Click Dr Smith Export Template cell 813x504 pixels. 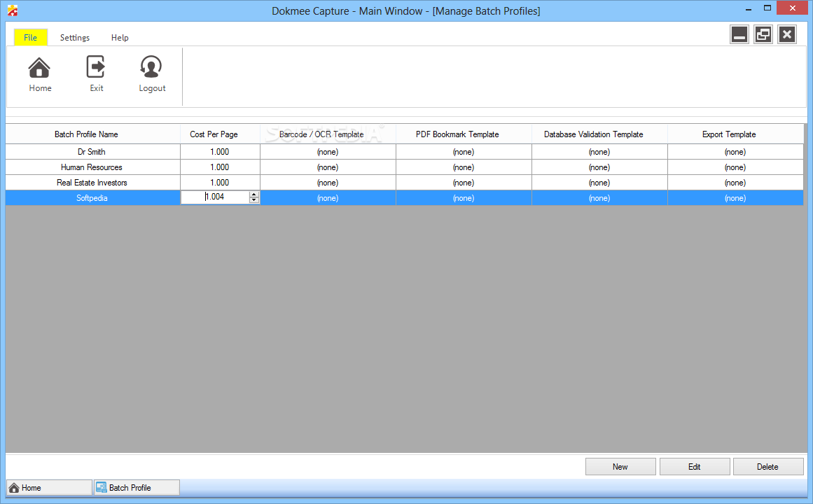coord(736,152)
